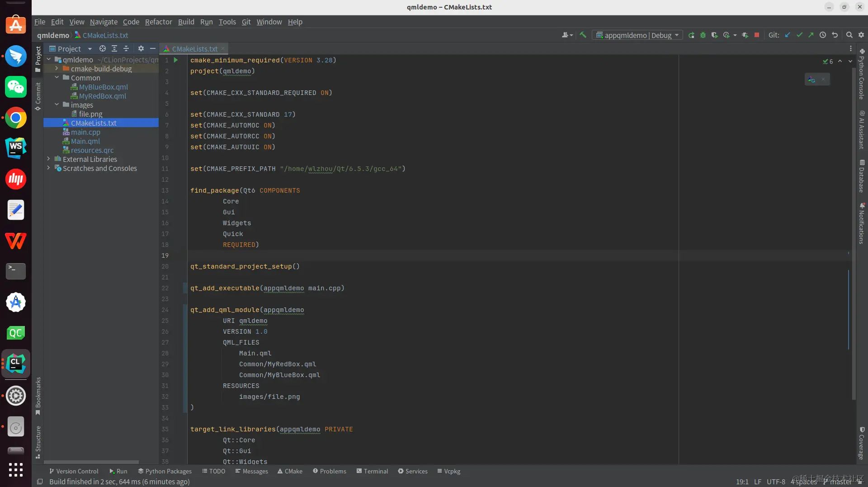Push commits with the Git arrow icon
The image size is (868, 487).
811,35
